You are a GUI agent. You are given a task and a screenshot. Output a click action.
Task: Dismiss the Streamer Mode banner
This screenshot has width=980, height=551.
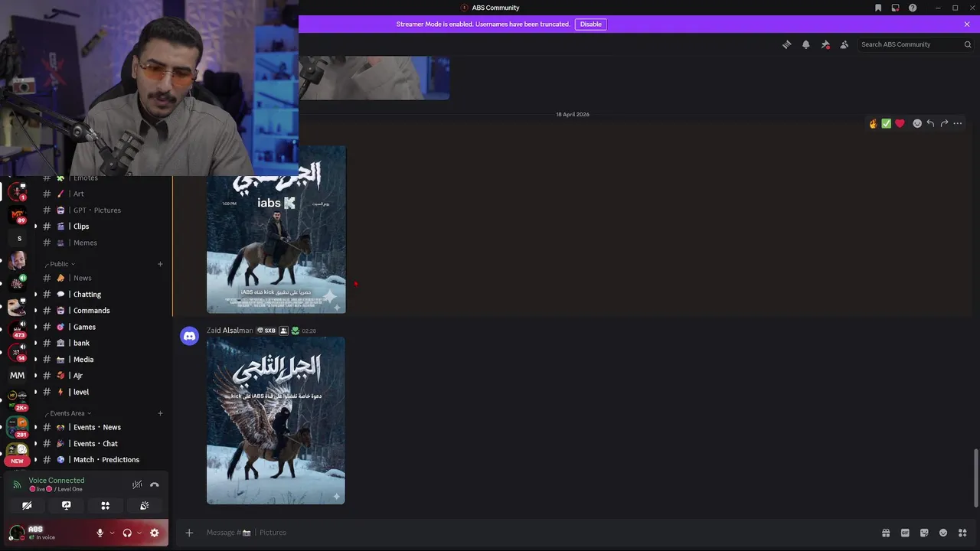[x=967, y=24]
